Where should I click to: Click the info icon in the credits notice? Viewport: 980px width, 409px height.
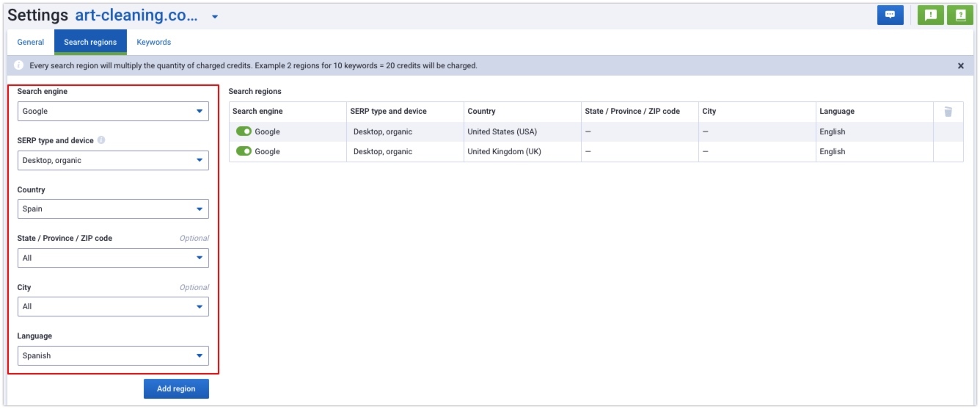coord(18,65)
